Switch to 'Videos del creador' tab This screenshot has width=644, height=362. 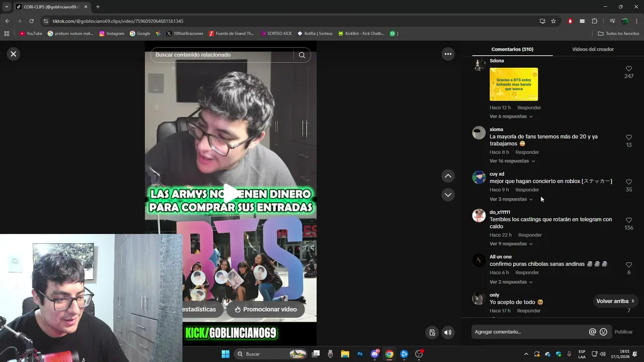pos(593,49)
